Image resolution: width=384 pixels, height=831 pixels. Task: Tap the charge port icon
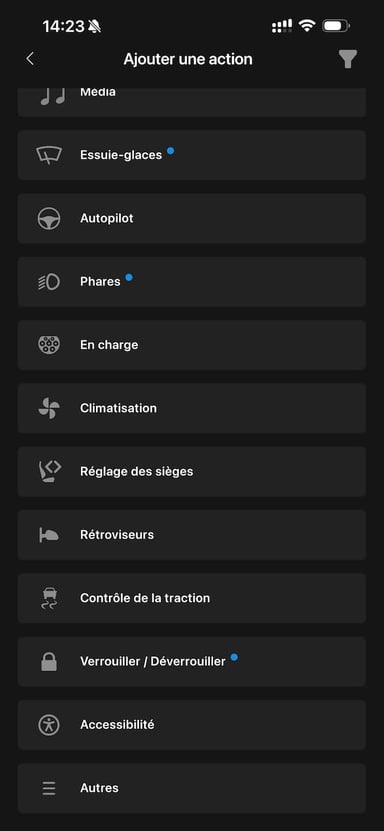(49, 345)
